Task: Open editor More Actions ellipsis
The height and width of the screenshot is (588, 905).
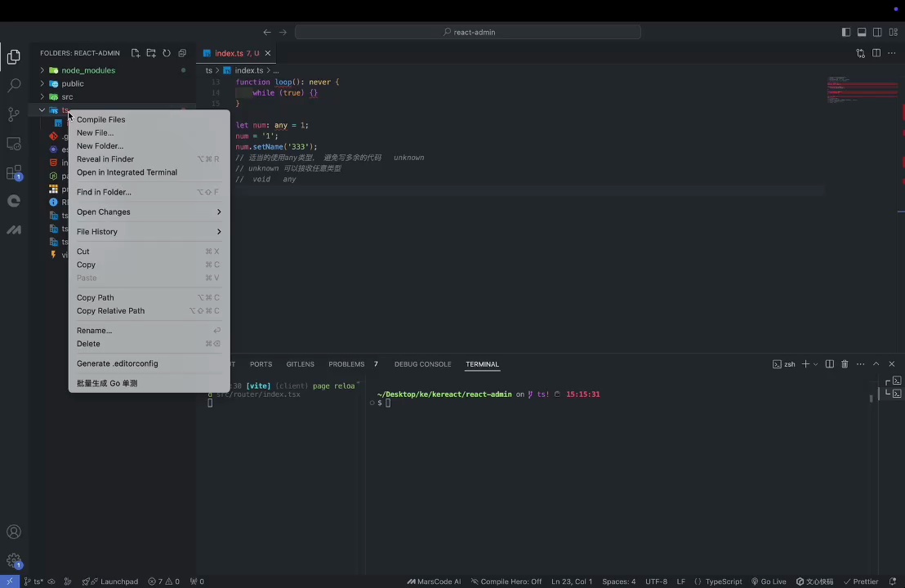Action: (x=892, y=53)
